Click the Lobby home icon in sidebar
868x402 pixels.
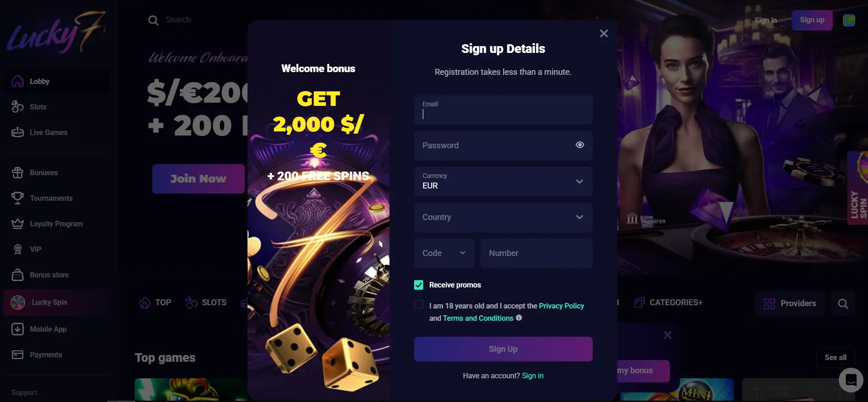17,81
